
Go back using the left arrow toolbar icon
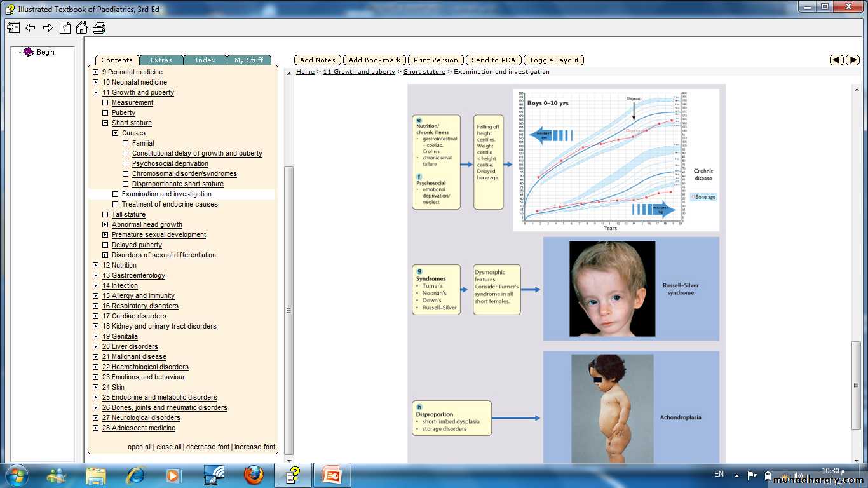30,27
